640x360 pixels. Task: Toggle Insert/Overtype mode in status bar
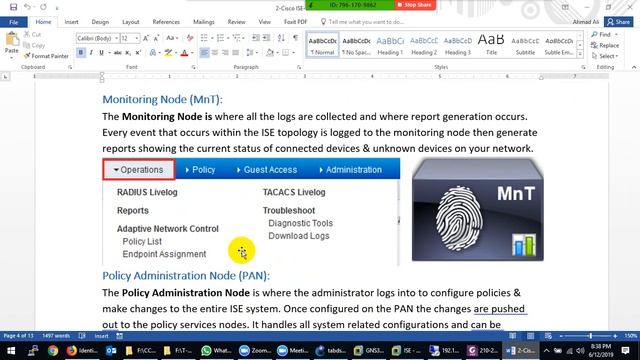pos(101,336)
